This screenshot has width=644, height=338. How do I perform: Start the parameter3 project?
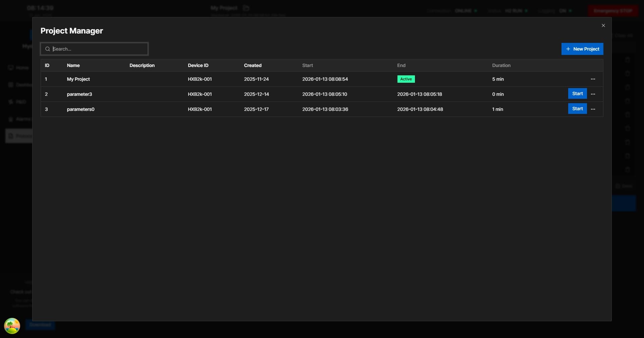577,94
